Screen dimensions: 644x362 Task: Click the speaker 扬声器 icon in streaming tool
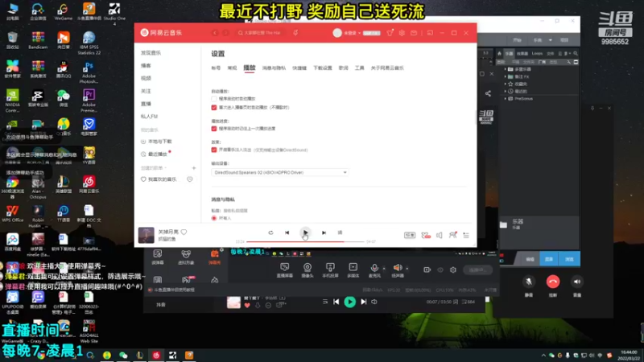click(397, 268)
